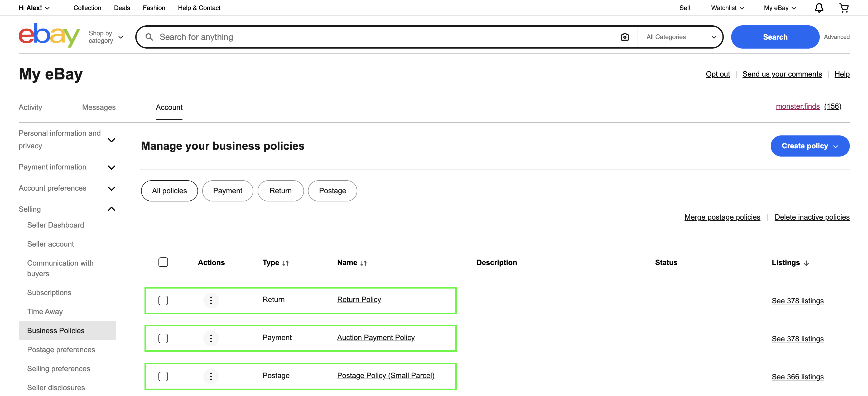868x396 pixels.
Task: Click the camera image search icon
Action: pyautogui.click(x=625, y=37)
